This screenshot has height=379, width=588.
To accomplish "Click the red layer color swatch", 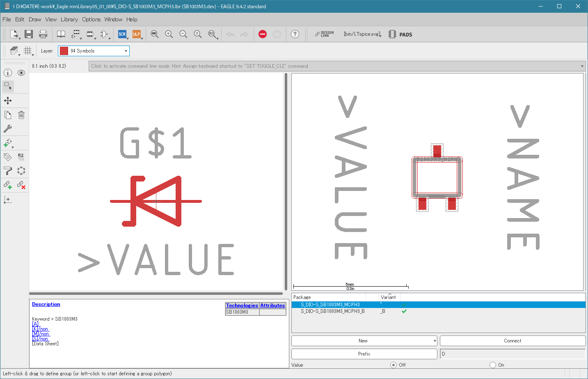I will click(64, 51).
